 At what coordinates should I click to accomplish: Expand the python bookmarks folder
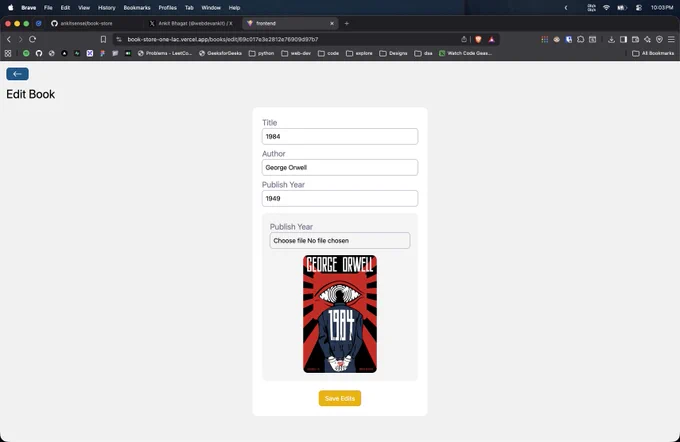(x=262, y=53)
